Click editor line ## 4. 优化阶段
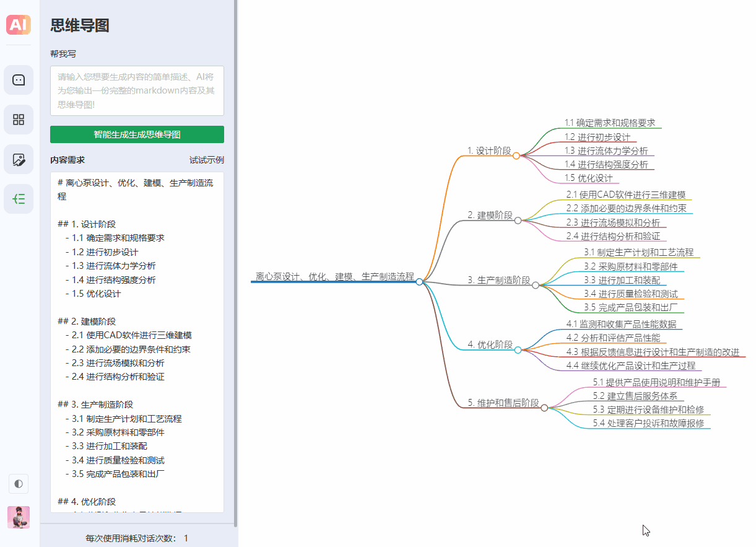Viewport: 756px width, 547px height. 87,502
